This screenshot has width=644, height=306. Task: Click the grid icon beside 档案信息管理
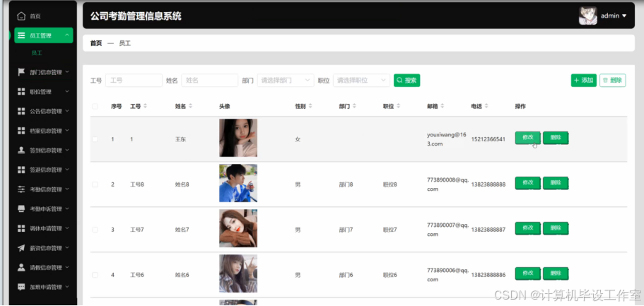pyautogui.click(x=21, y=131)
